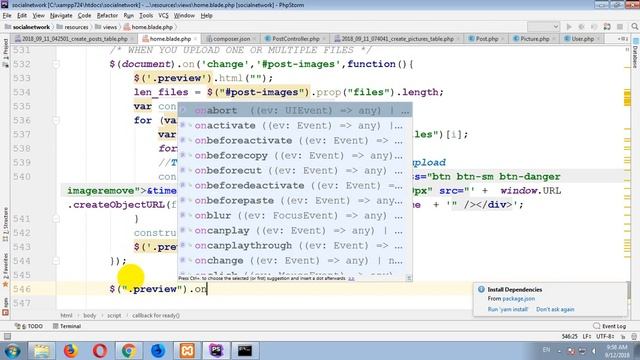The width and height of the screenshot is (640, 360).
Task: Open the Favorites tool window
Action: coord(5,269)
